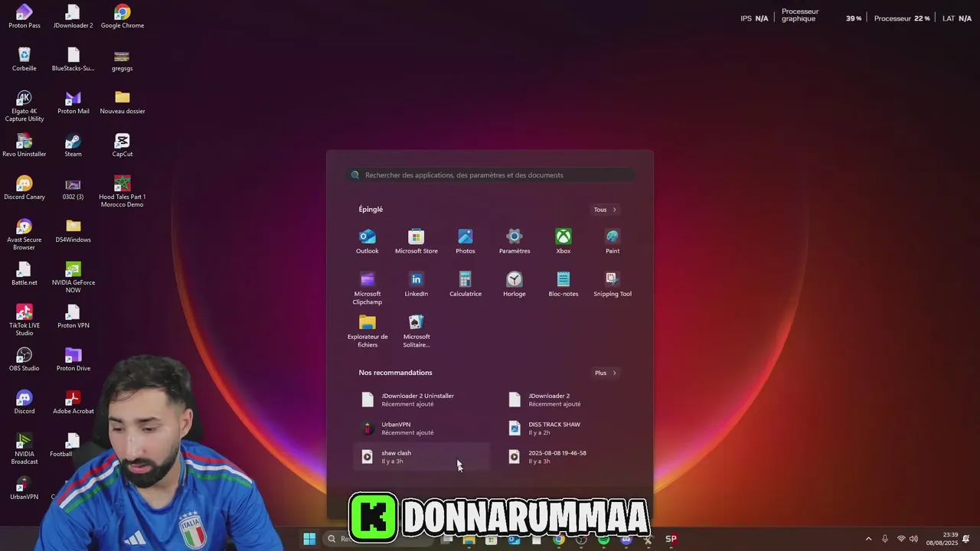Image resolution: width=980 pixels, height=551 pixels.
Task: Open volume control in system tray
Action: 913,539
